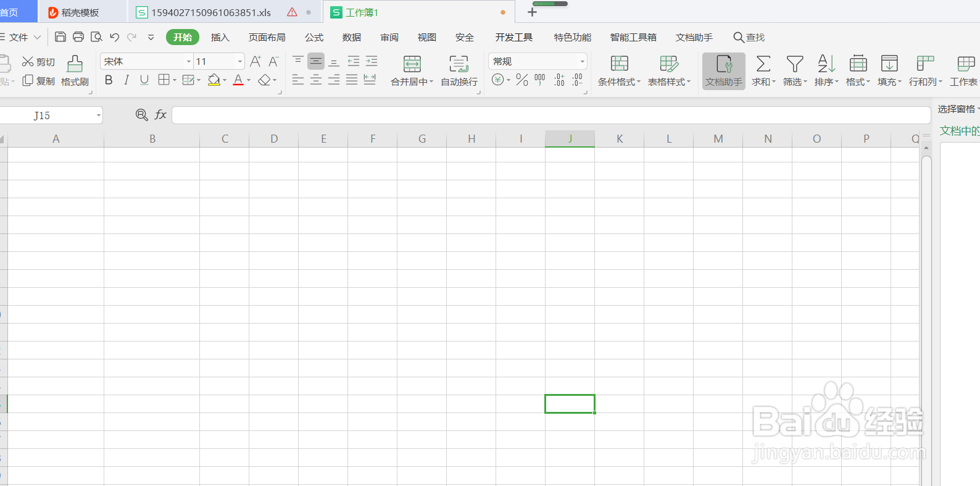Switch to 视图 ribbon tab
This screenshot has height=486, width=980.
tap(427, 37)
